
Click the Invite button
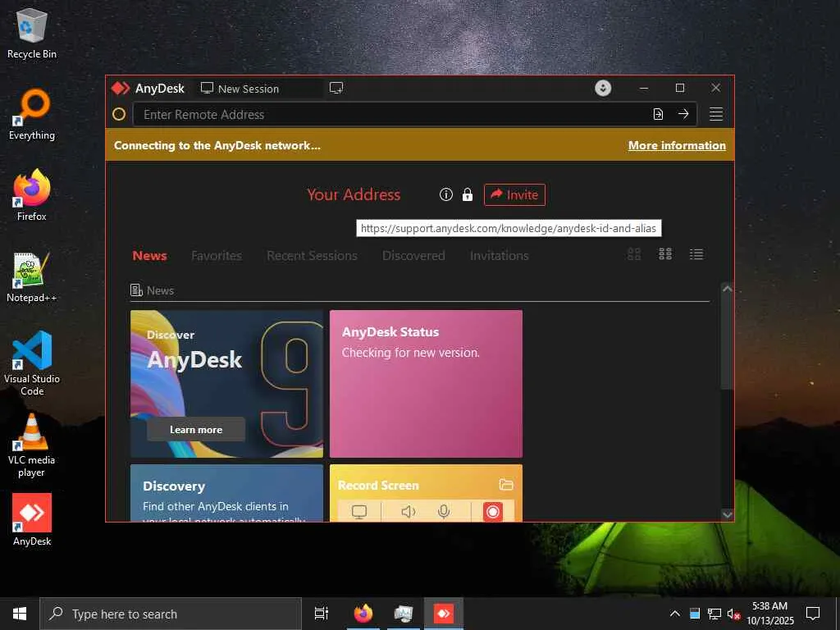[514, 194]
